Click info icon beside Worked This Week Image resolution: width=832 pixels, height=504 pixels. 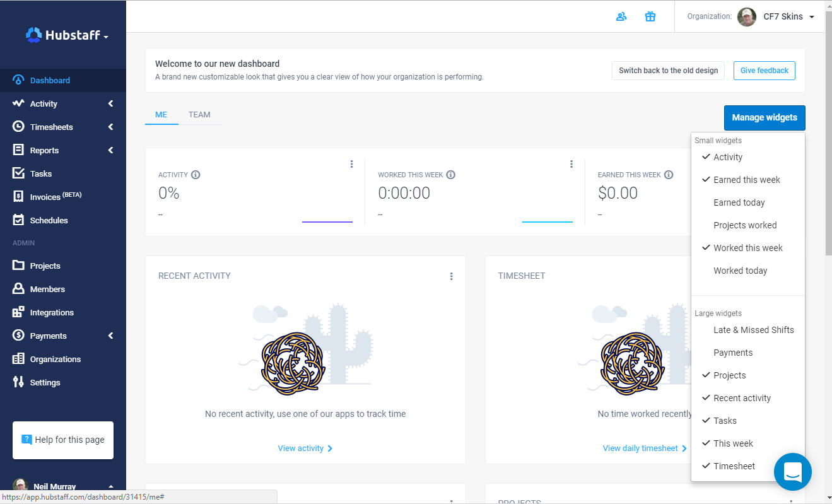pos(451,175)
